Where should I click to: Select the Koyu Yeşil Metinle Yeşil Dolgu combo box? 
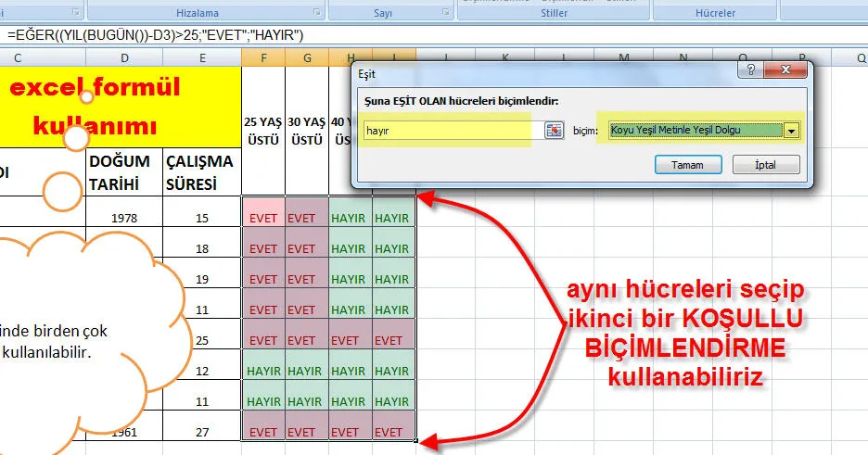[696, 131]
